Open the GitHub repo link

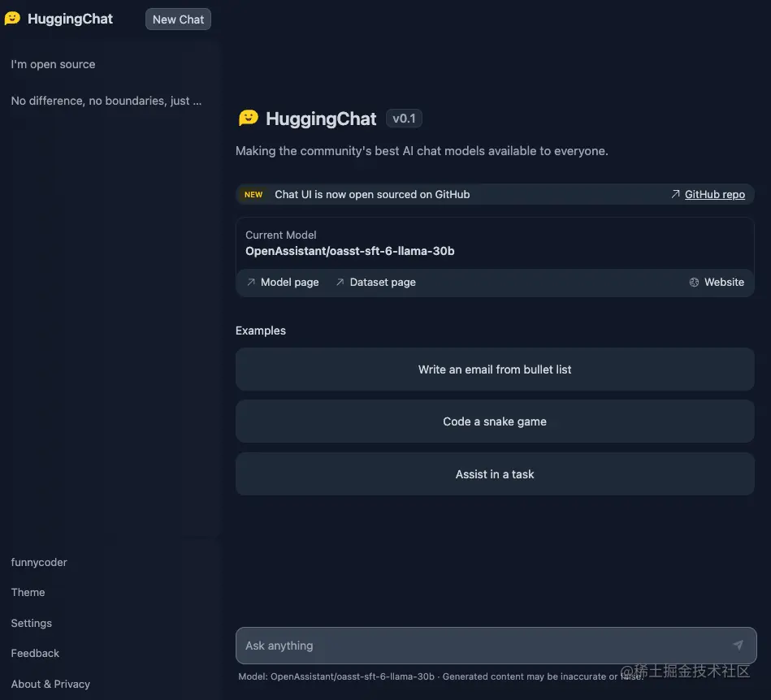(x=714, y=194)
